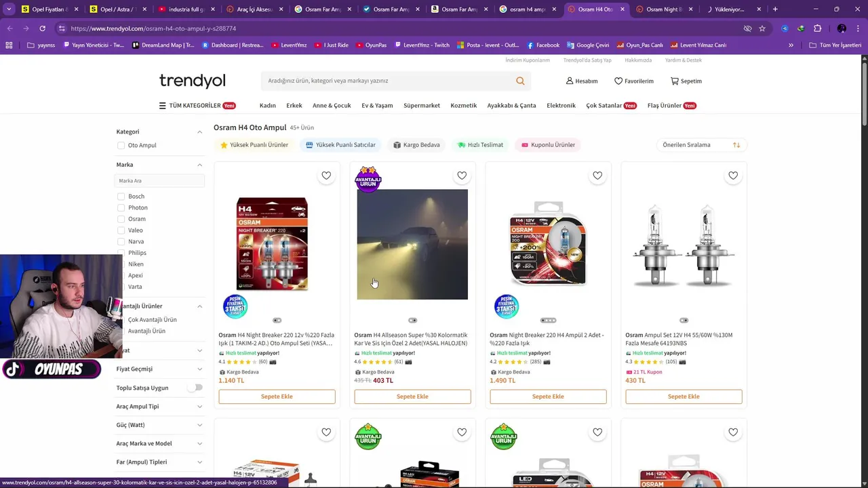Open the Anne & Çocuk menu
This screenshot has width=868, height=488.
pos(332,106)
